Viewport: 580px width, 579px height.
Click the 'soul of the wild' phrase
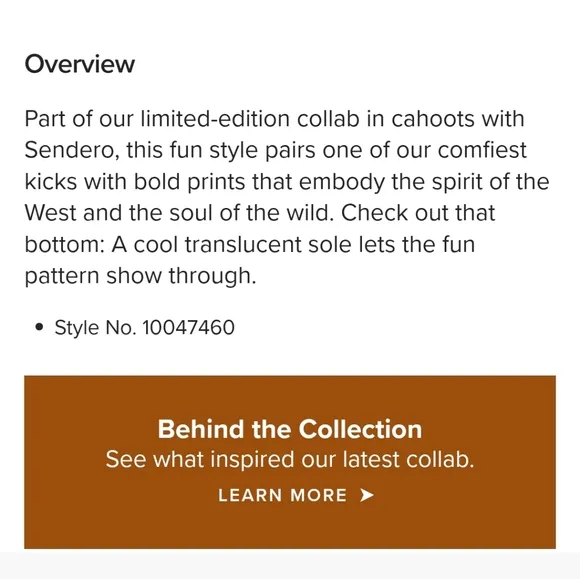click(252, 213)
